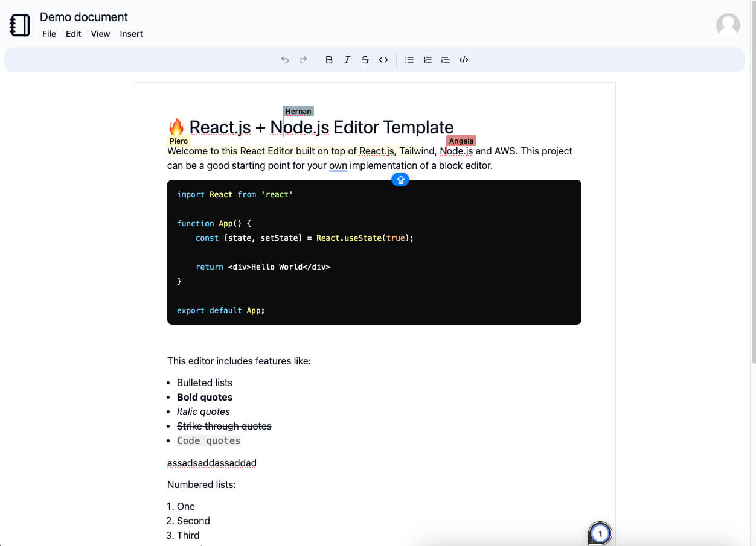Image resolution: width=756 pixels, height=546 pixels.
Task: Toggle bold formatting
Action: tap(329, 60)
